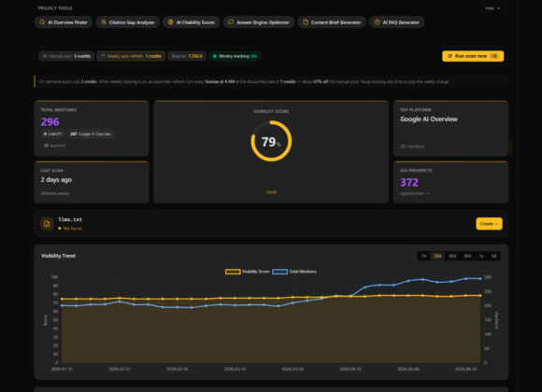Image resolution: width=542 pixels, height=392 pixels.
Task: Click the 287 Google AI Overview chip
Action: [x=91, y=134]
